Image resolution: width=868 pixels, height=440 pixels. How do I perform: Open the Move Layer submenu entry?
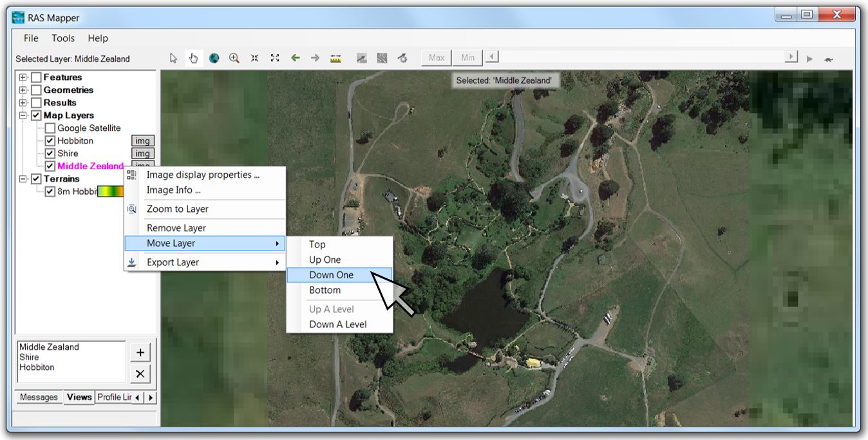tap(205, 243)
